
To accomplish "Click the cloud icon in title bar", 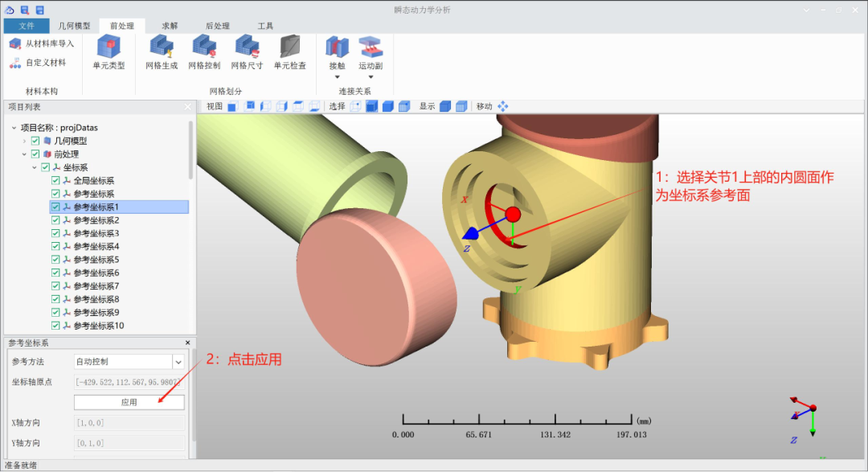I will (x=10, y=10).
